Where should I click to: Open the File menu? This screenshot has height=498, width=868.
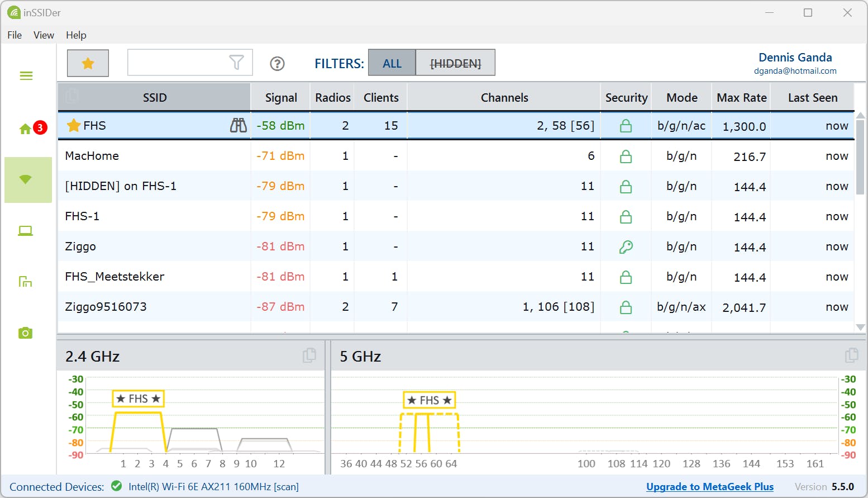pos(15,35)
